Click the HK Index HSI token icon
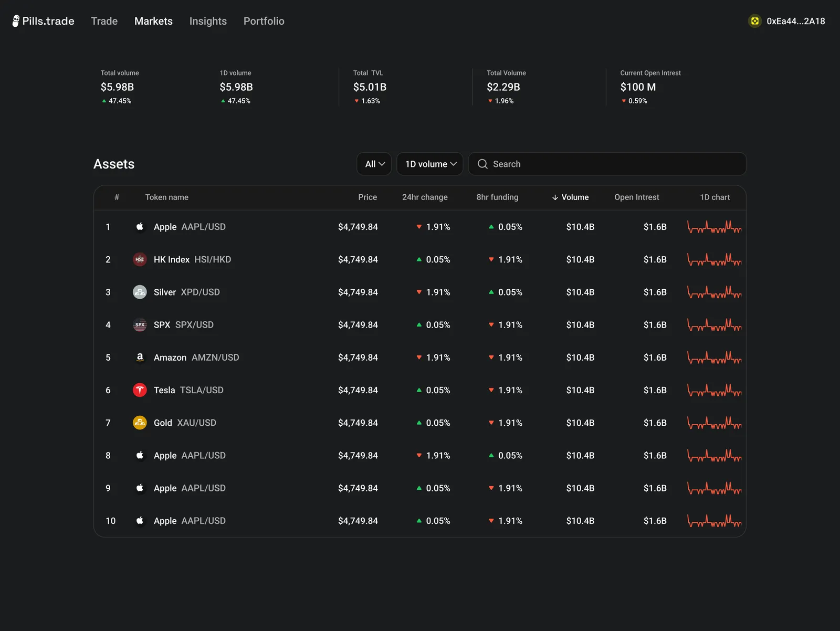840x631 pixels. pos(140,259)
